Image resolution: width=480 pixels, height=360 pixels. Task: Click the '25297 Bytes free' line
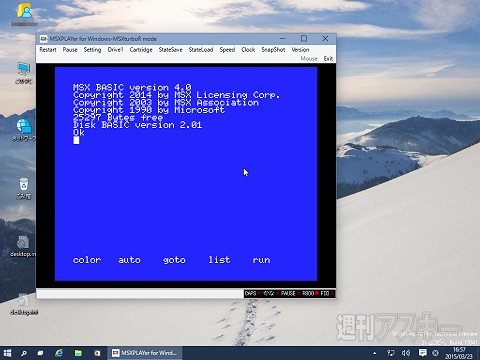(x=118, y=117)
